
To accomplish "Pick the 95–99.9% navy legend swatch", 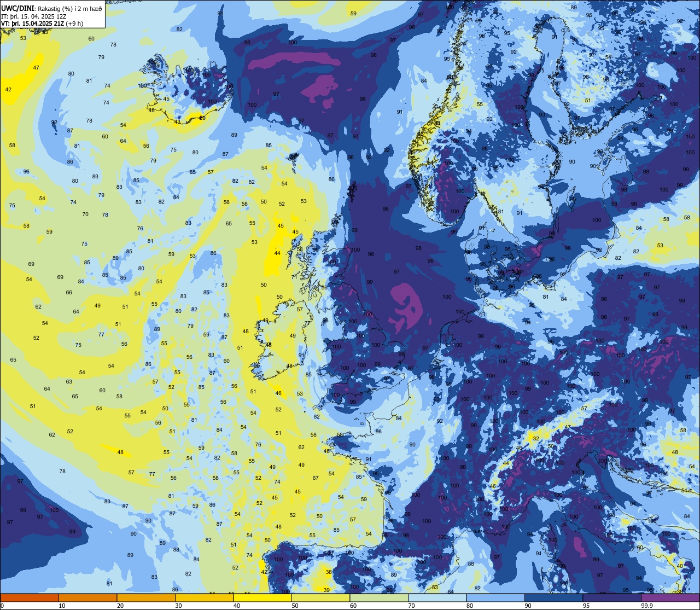I will 612,598.
